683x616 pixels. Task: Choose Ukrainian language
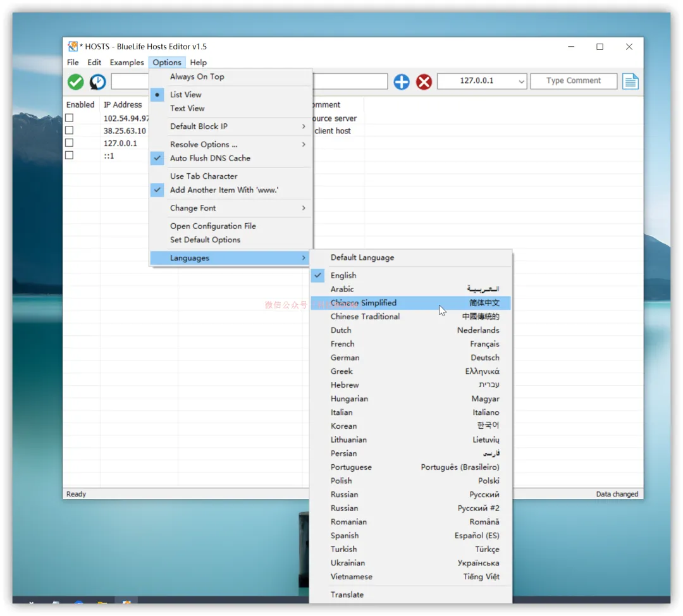(411, 563)
